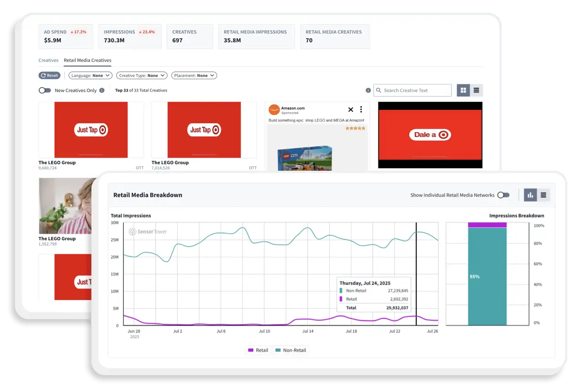587x392 pixels.
Task: Open the Dale a Target video creative
Action: [x=430, y=135]
